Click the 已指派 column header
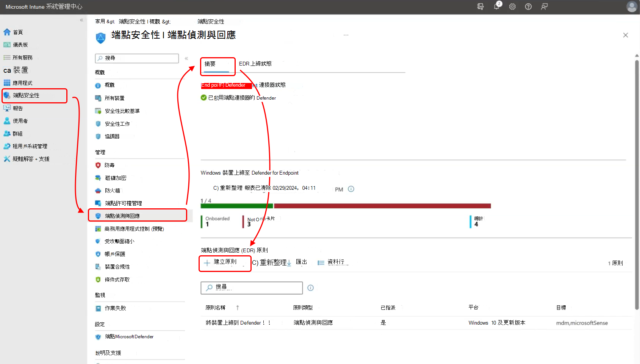The image size is (640, 364). [x=388, y=308]
